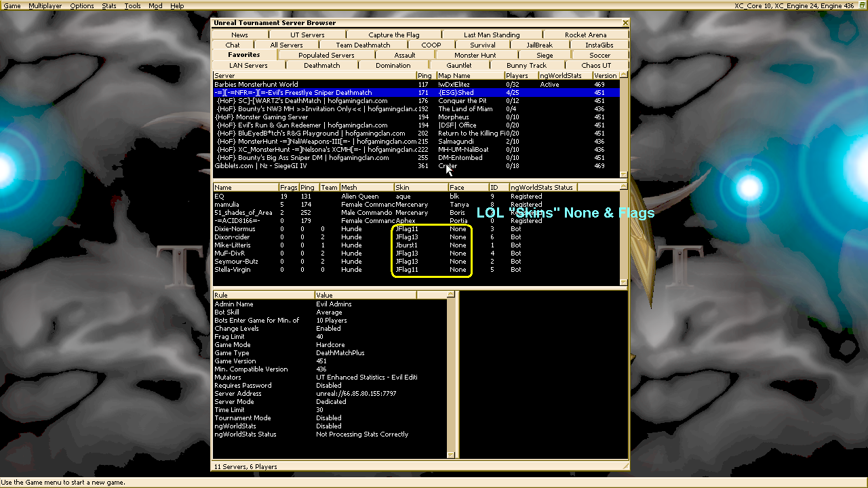
Task: Select the InstaGibs tab
Action: point(599,45)
